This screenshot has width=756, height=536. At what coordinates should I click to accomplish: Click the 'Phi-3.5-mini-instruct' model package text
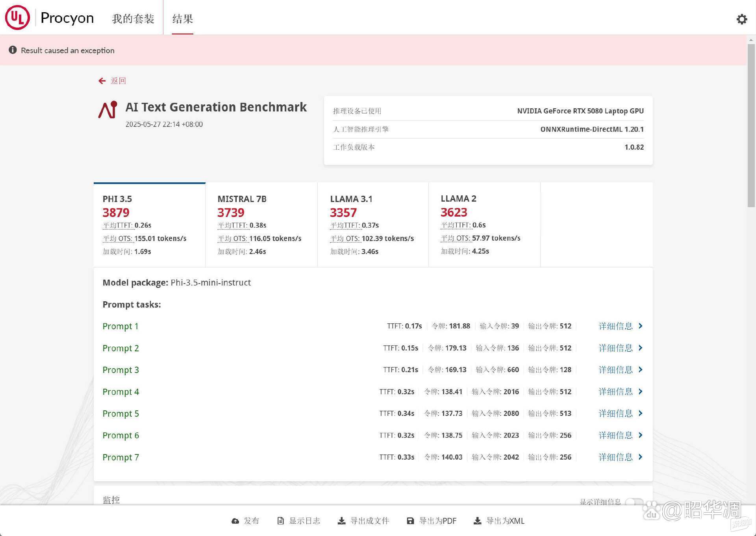pos(211,283)
